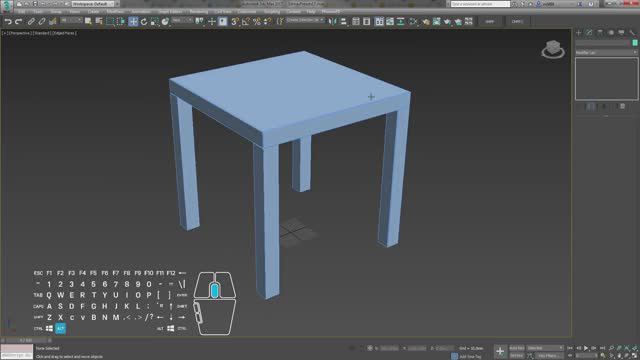Activate the Select and Place tool
The image size is (640, 360).
click(x=165, y=21)
